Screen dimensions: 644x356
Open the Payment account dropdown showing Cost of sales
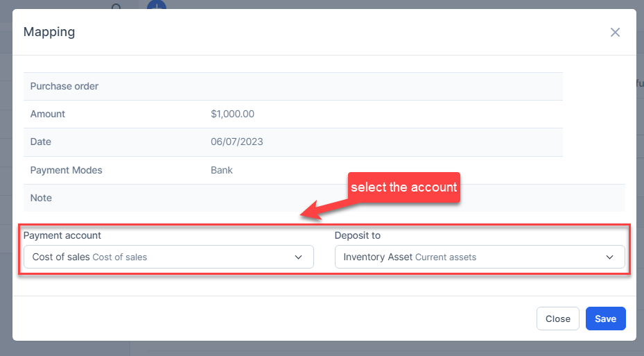(x=169, y=257)
